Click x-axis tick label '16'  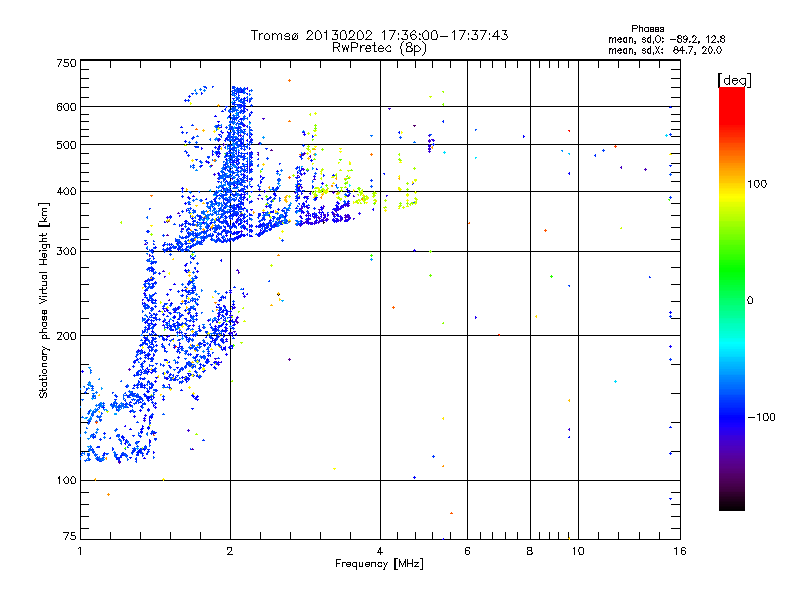tap(680, 551)
